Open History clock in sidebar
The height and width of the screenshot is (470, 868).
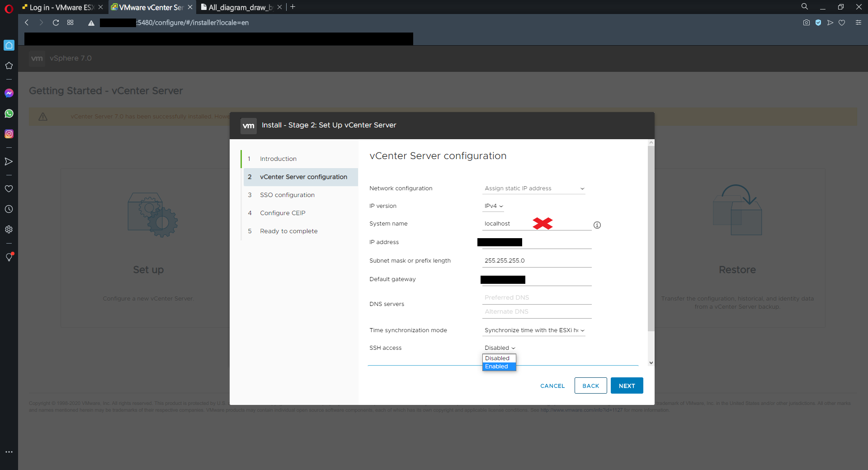coord(9,209)
